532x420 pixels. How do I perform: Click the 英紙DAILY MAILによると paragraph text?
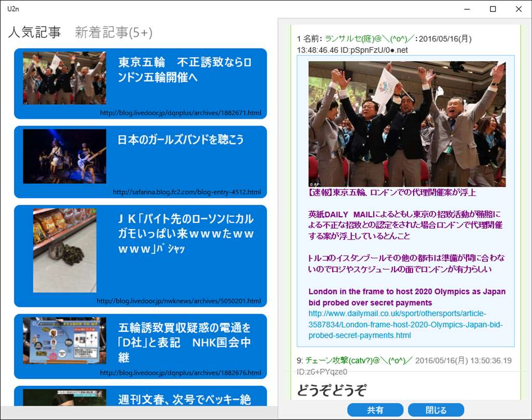405,225
